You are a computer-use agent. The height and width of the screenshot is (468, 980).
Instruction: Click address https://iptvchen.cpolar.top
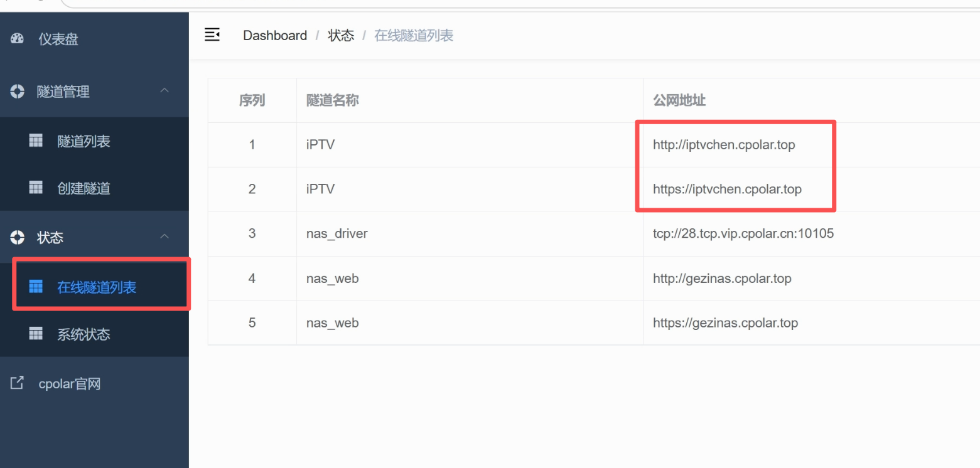727,189
